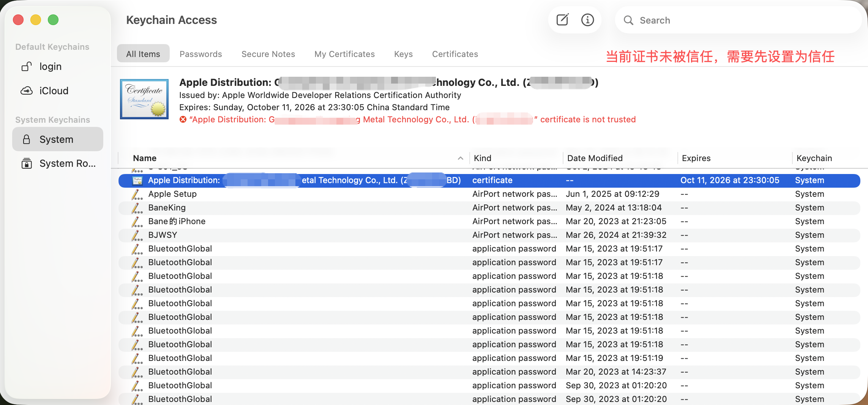Select the iCloud keychain cloud icon
This screenshot has width=868, height=405.
point(26,91)
